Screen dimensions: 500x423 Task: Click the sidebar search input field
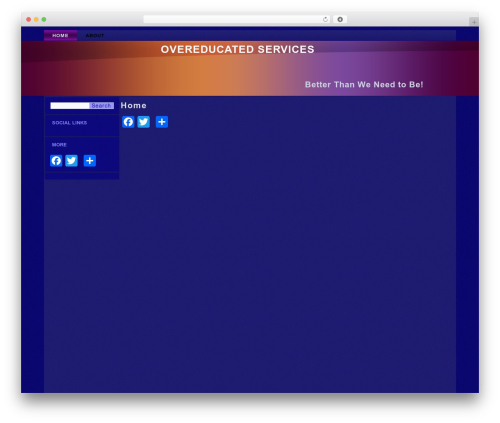point(70,106)
